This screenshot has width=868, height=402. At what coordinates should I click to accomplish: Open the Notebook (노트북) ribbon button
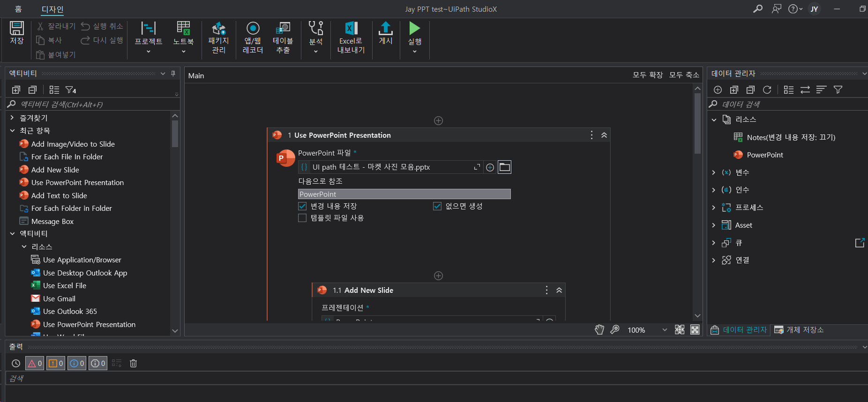[183, 37]
